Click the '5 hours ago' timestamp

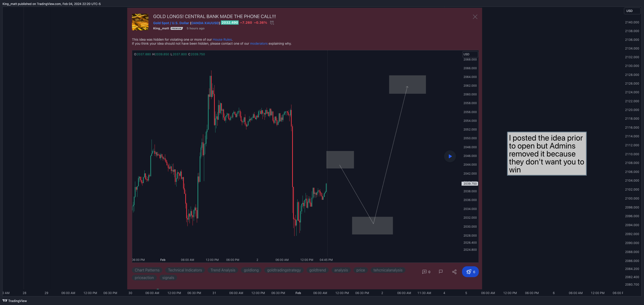(195, 28)
